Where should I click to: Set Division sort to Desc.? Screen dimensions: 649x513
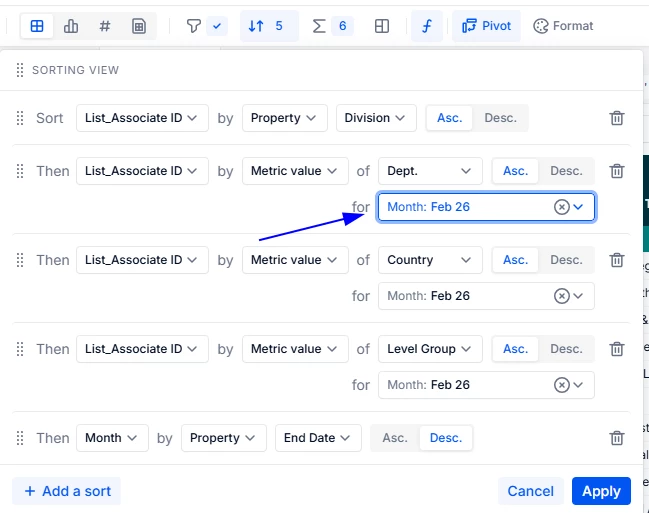coord(500,118)
